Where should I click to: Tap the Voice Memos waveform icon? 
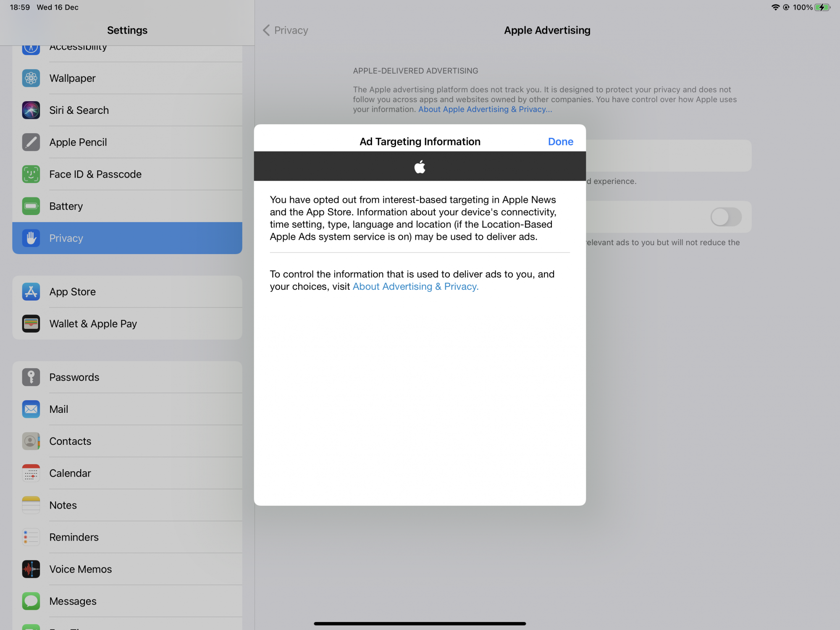(31, 569)
